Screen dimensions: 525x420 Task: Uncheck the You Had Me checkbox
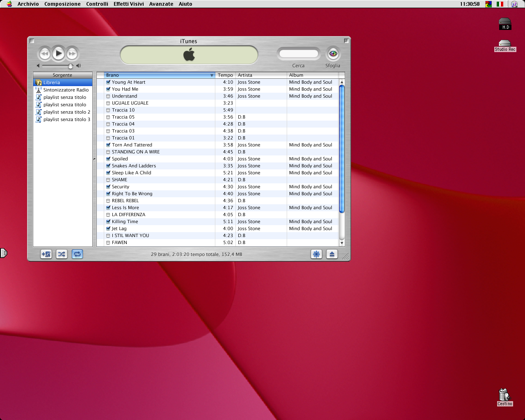point(108,89)
